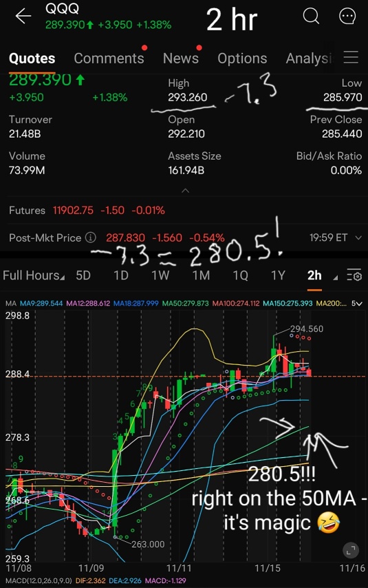The height and width of the screenshot is (588, 368).
Task: Select the 1Q chart range
Action: pos(241,275)
